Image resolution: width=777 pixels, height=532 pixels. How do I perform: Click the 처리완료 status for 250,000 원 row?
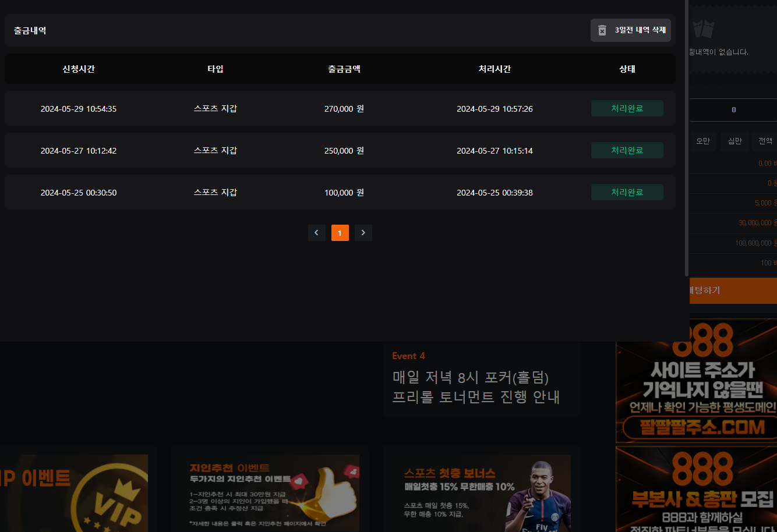pyautogui.click(x=627, y=151)
